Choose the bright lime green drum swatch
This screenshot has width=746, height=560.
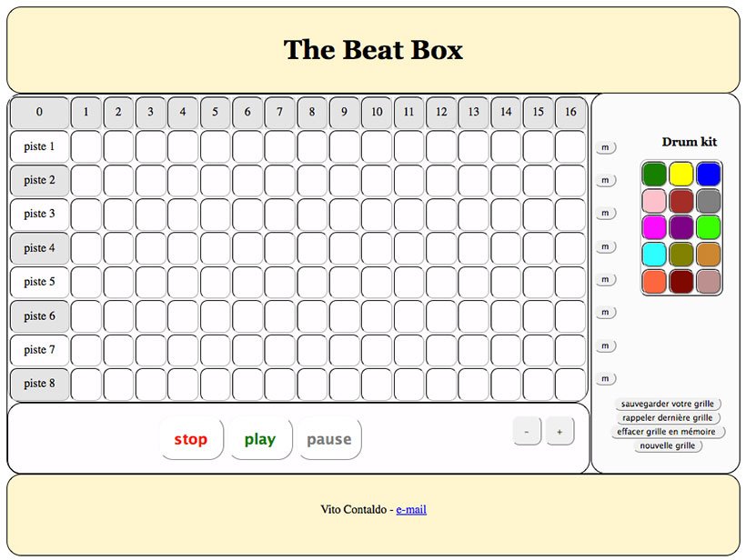coord(709,226)
